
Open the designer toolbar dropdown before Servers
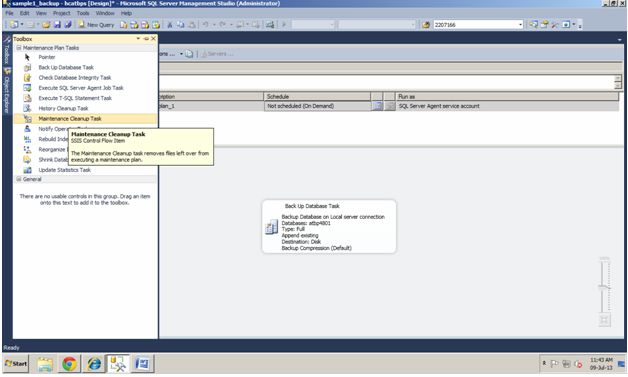tap(181, 54)
